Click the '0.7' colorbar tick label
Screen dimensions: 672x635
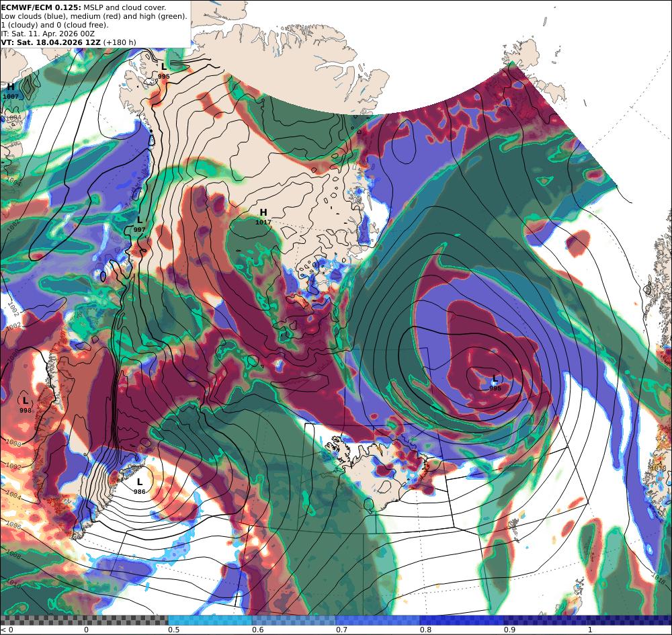pyautogui.click(x=341, y=630)
